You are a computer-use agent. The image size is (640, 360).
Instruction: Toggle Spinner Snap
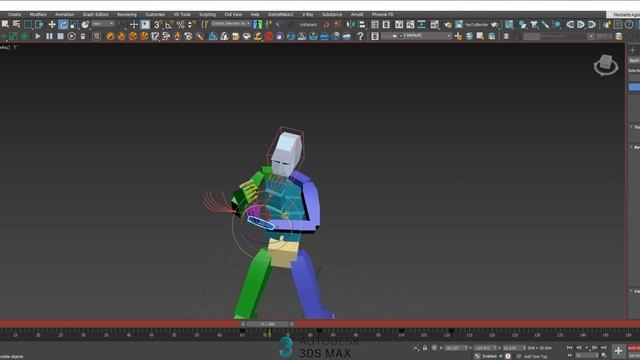[191, 24]
